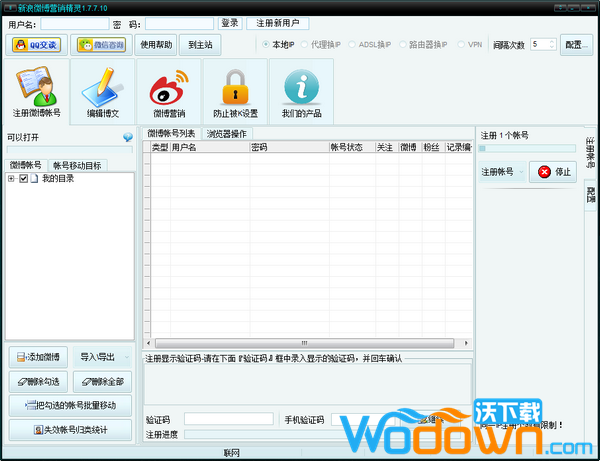Click the 登录 login button
The height and width of the screenshot is (461, 600).
tap(230, 23)
